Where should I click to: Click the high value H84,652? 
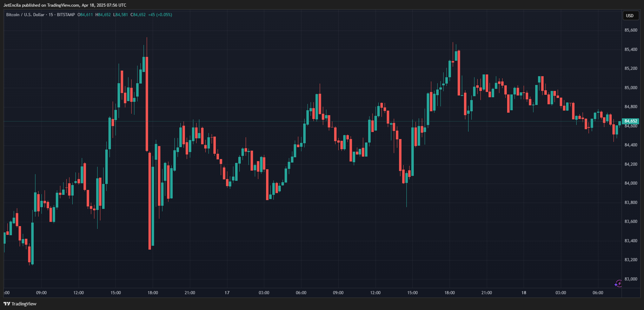pyautogui.click(x=103, y=15)
